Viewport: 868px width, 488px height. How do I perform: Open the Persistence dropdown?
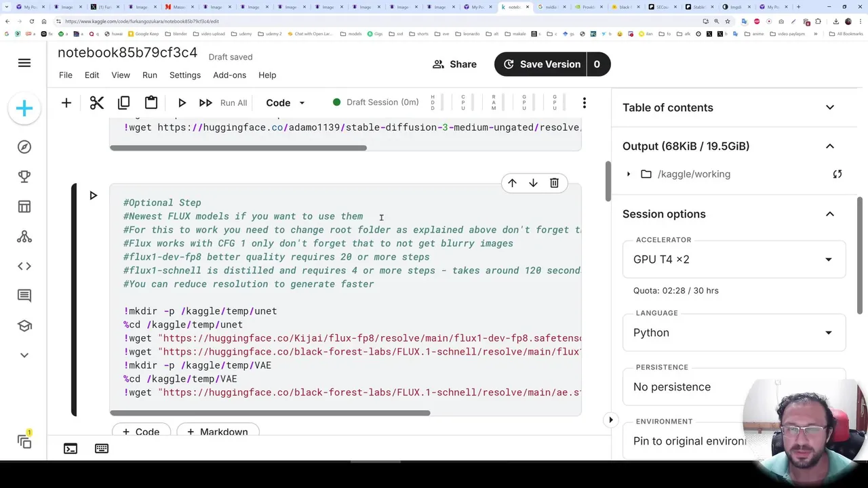click(x=734, y=387)
